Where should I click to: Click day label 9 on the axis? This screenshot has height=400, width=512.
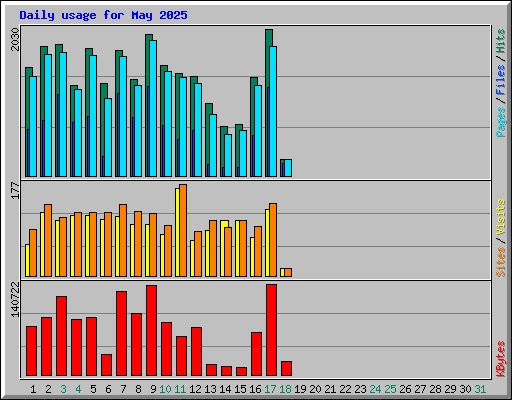pos(153,389)
